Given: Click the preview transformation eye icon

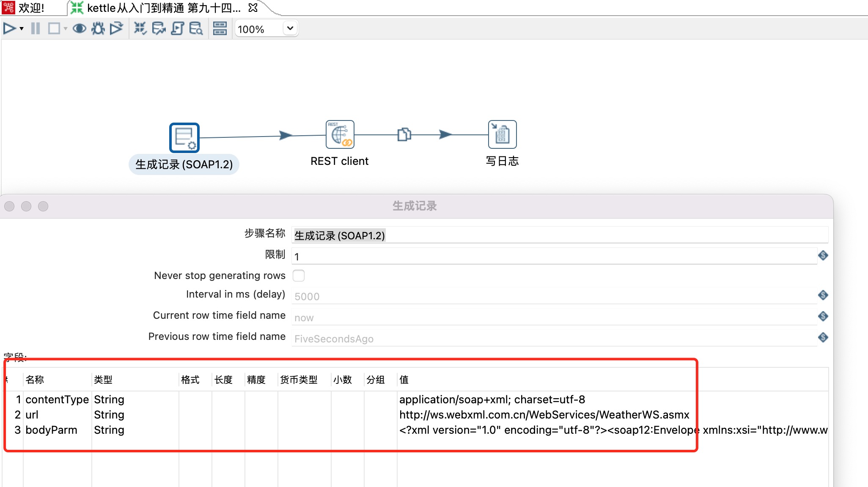Looking at the screenshot, I should click(79, 29).
